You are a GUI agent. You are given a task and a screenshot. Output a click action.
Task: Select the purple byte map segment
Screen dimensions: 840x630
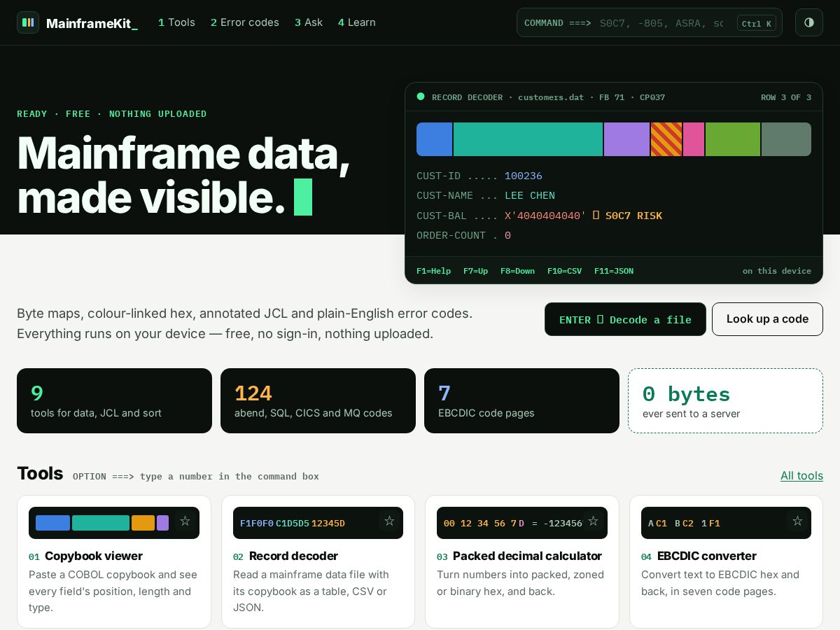pos(626,139)
